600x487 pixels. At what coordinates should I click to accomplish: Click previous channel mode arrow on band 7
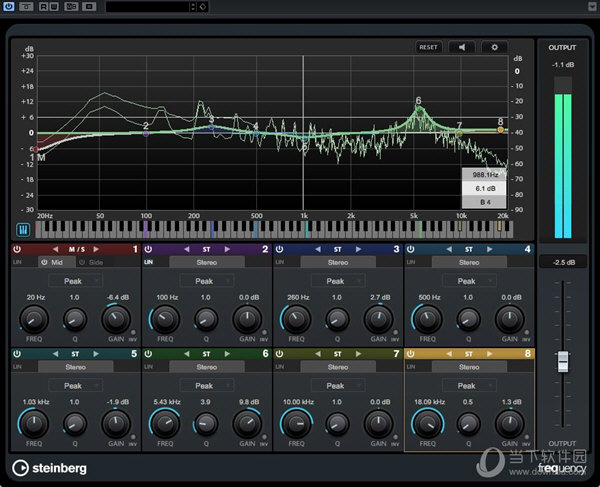318,354
